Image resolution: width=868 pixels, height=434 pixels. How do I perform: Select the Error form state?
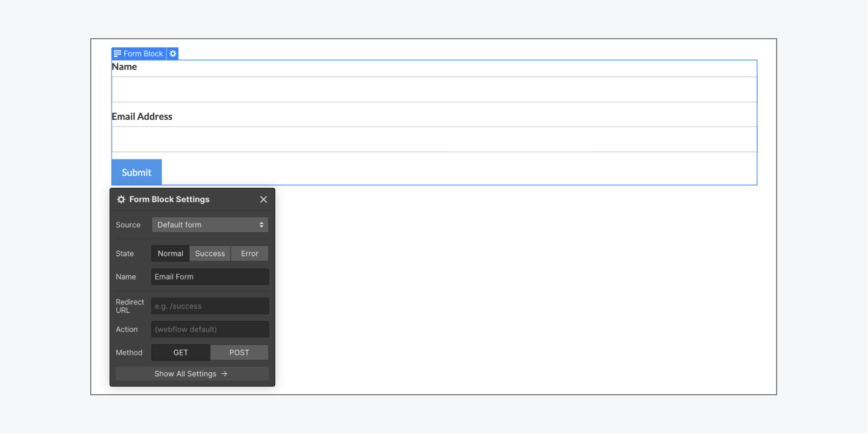click(249, 253)
